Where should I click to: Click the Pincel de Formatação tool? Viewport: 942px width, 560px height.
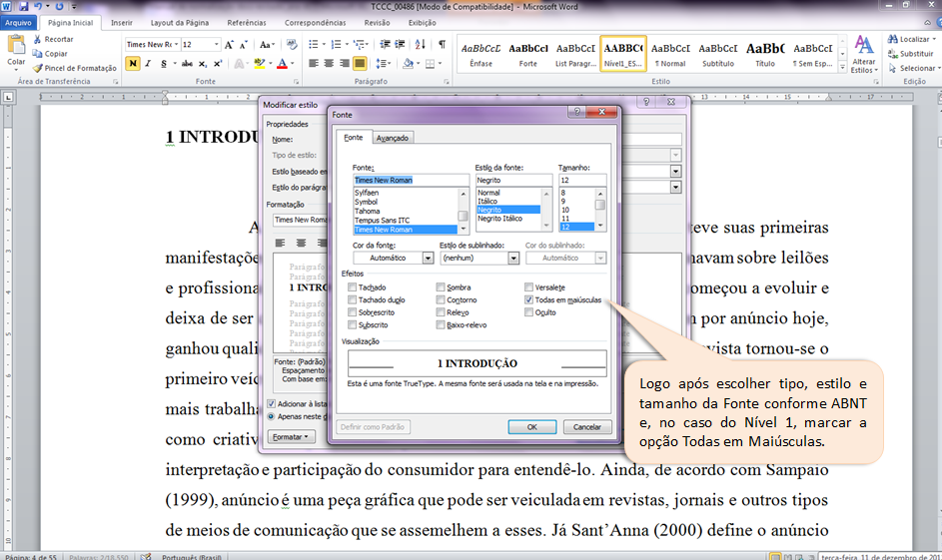(x=75, y=68)
